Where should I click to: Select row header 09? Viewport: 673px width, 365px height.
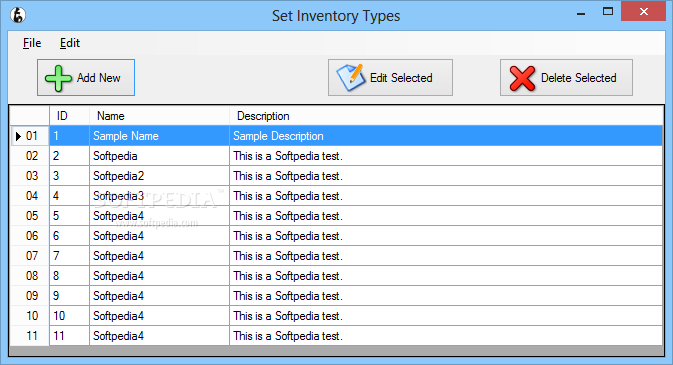coord(30,295)
